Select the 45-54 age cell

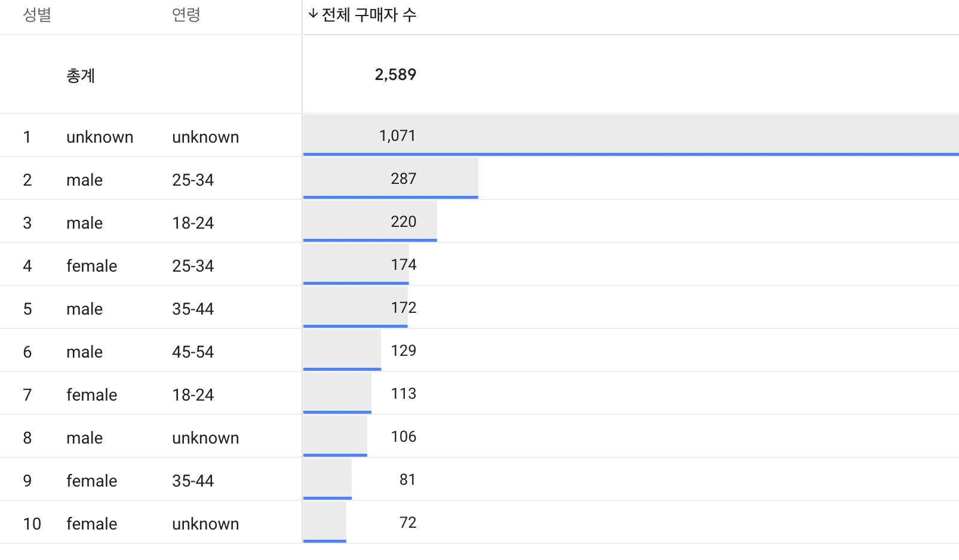[193, 352]
